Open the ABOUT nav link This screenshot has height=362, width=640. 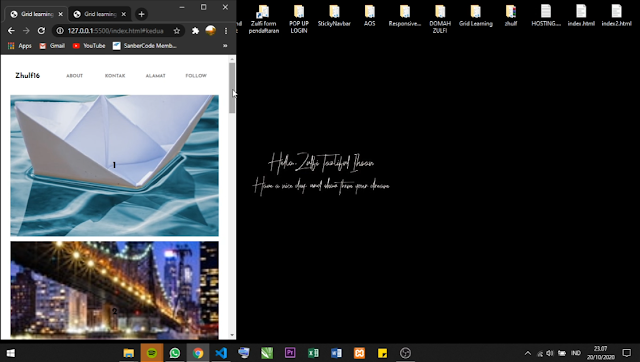(x=75, y=76)
